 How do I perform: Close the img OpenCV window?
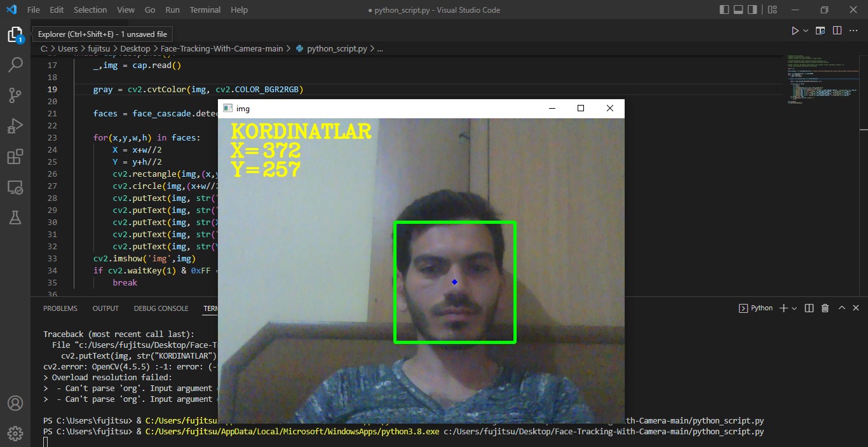[609, 108]
